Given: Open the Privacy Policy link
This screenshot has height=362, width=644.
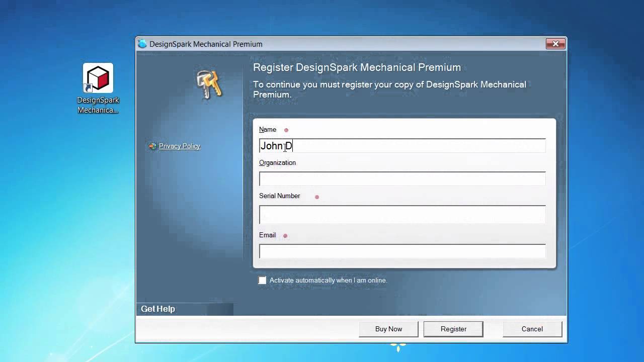Looking at the screenshot, I should tap(180, 146).
